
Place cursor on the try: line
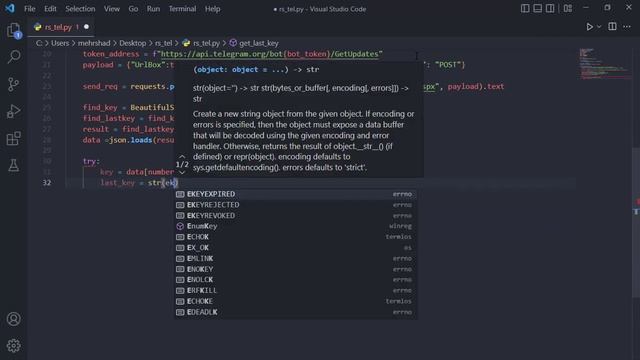[91, 161]
